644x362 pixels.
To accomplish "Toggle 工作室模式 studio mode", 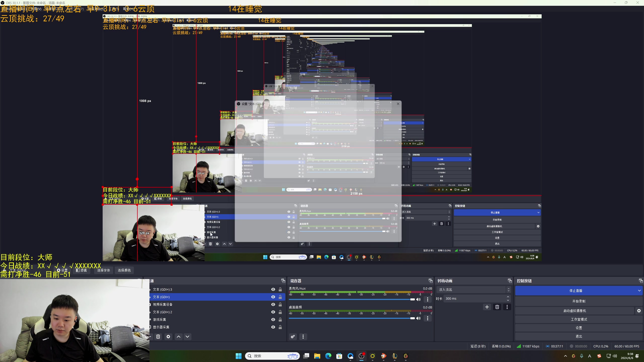I will coord(579,319).
